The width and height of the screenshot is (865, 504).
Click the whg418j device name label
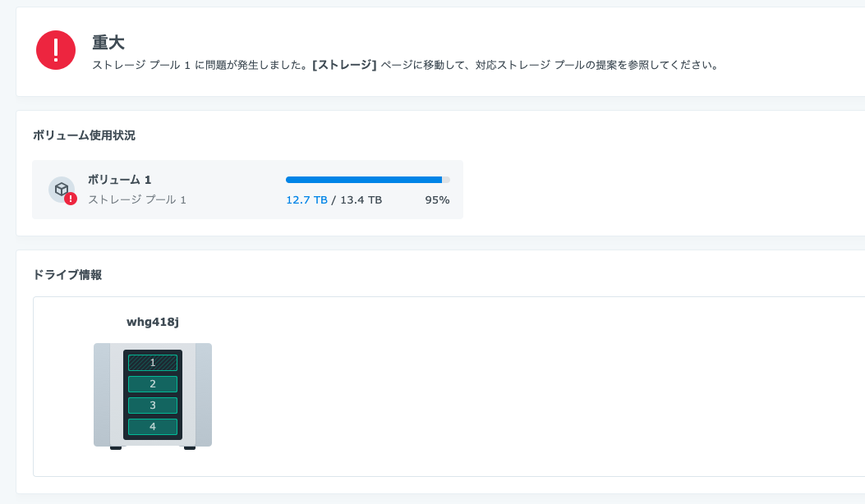coord(153,322)
